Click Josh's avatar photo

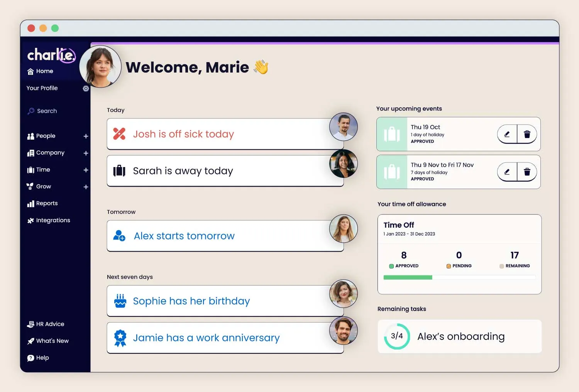pyautogui.click(x=343, y=127)
